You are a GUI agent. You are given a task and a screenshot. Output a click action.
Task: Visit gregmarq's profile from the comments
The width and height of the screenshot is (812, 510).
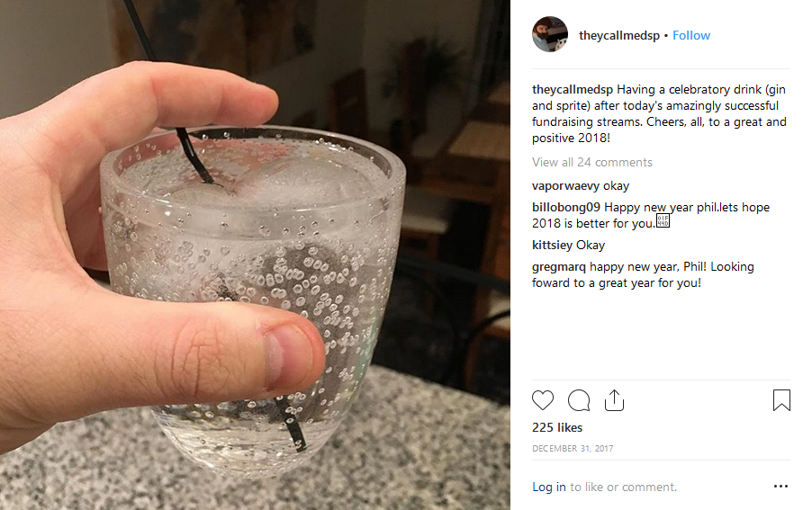[x=559, y=267]
